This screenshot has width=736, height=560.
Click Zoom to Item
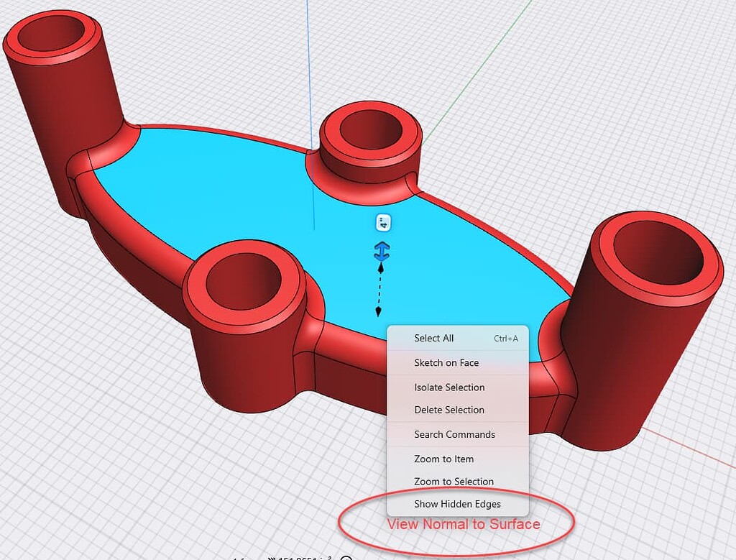(443, 459)
